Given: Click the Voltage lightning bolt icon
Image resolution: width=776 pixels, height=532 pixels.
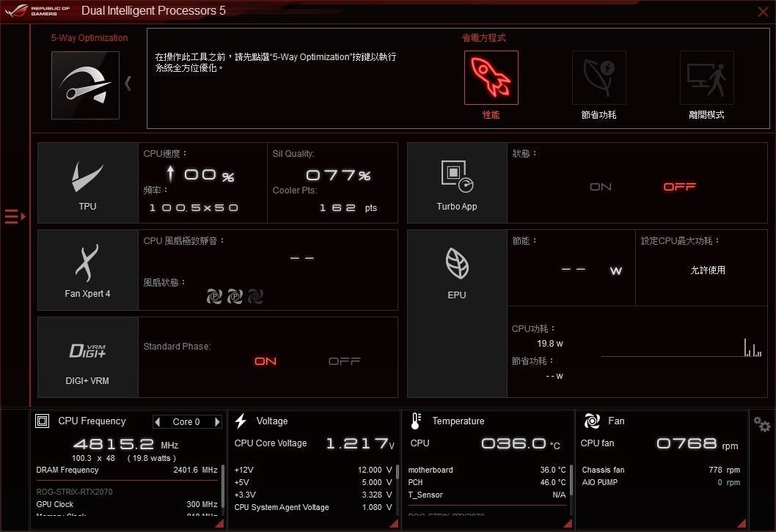Looking at the screenshot, I should (241, 421).
